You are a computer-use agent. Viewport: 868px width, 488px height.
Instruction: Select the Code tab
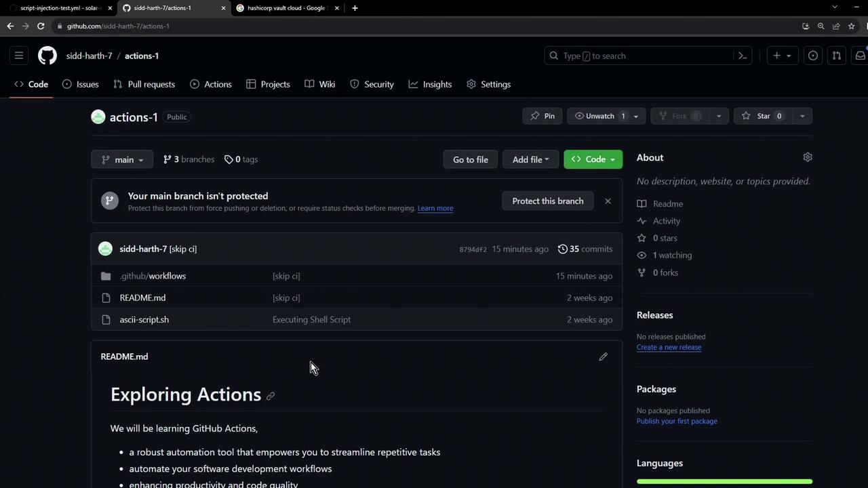pos(31,84)
